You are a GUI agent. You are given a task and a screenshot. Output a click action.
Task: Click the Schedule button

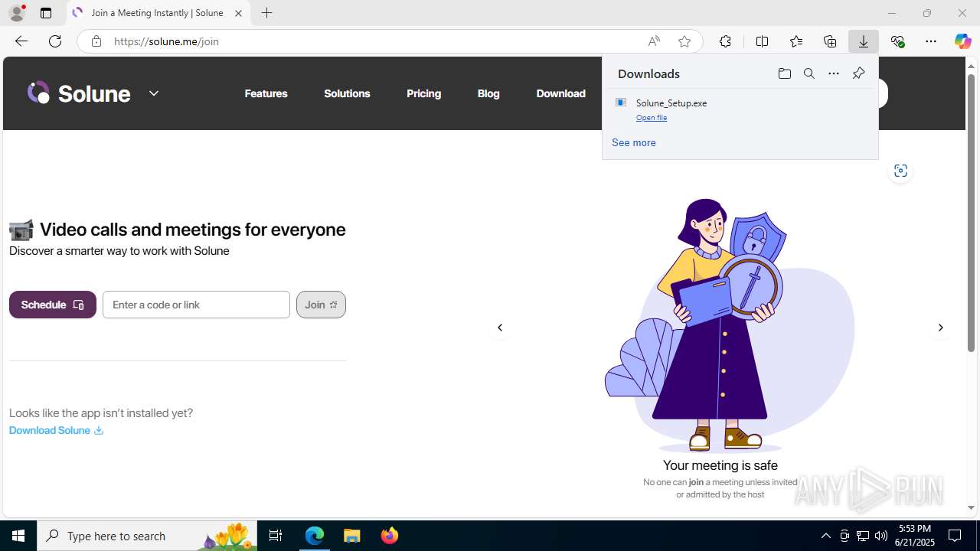pos(53,305)
